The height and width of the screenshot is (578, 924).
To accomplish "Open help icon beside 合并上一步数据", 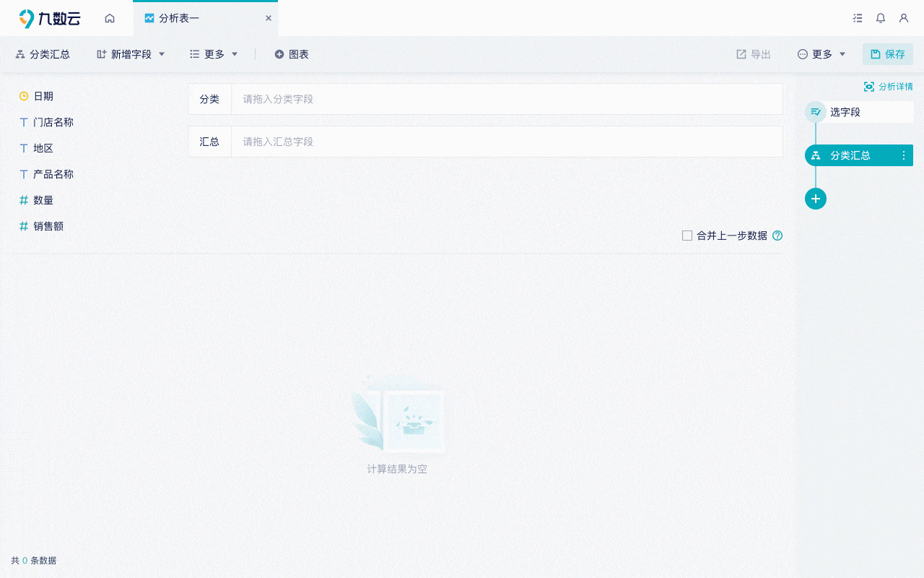I will coord(777,236).
